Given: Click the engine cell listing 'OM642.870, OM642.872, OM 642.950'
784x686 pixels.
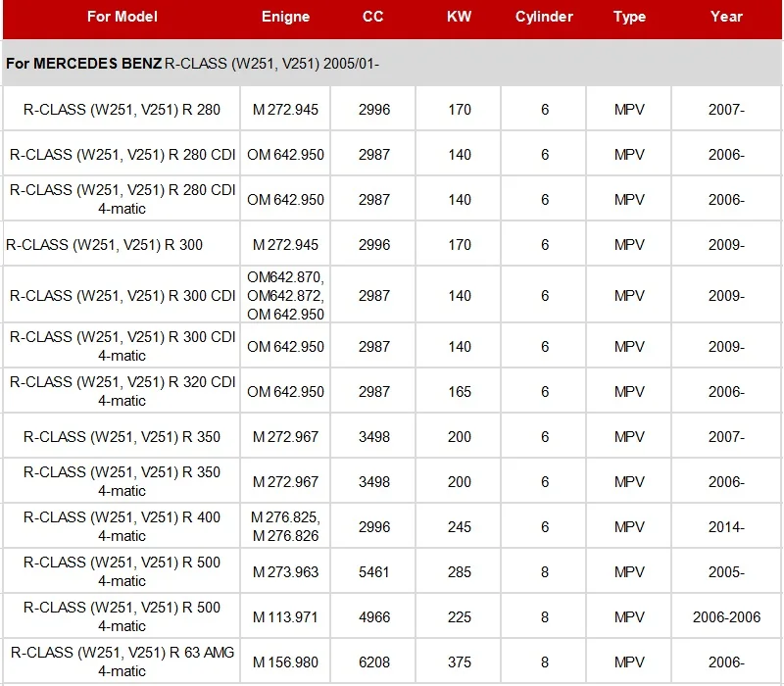Looking at the screenshot, I should click(x=285, y=296).
